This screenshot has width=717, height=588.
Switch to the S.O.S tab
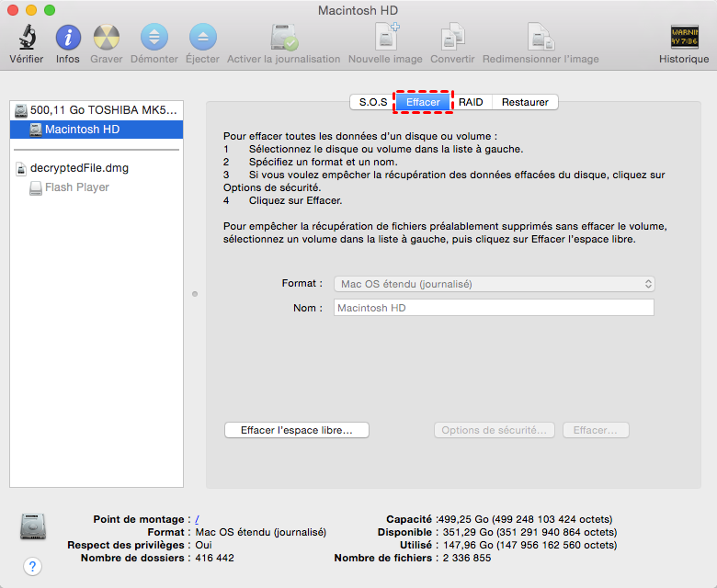(x=372, y=102)
